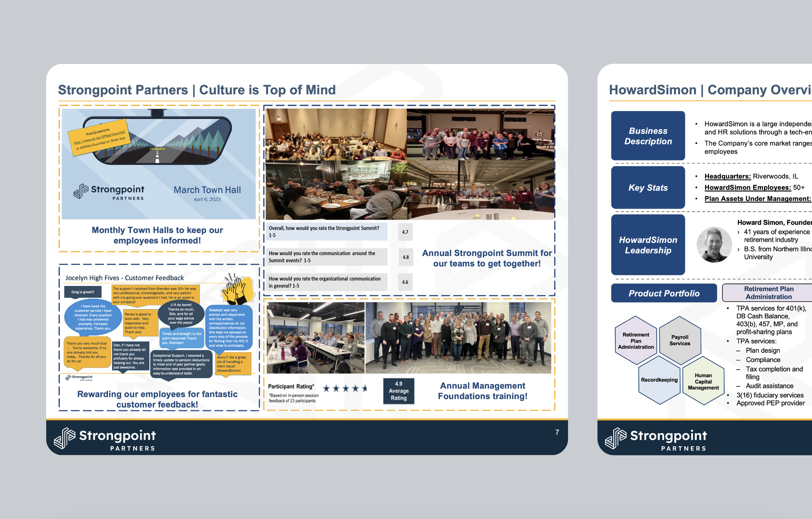Click the 'Jenny F did a great job' note
The width and height of the screenshot is (812, 519).
click(233, 364)
